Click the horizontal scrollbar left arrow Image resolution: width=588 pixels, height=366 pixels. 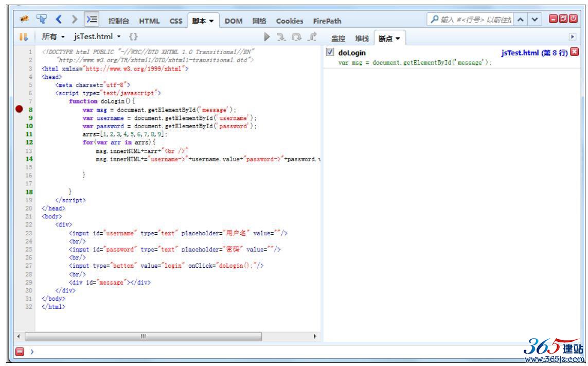coord(19,336)
